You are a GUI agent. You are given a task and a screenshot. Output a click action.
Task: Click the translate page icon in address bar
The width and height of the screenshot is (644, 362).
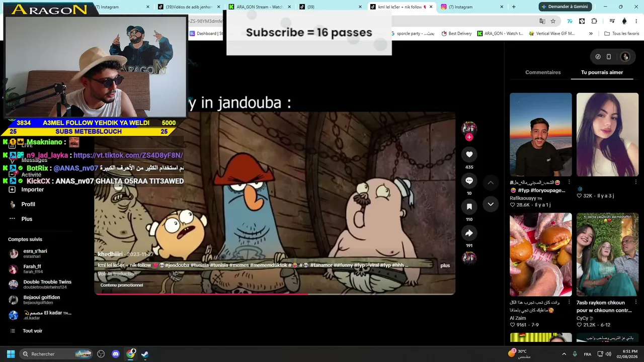542,21
